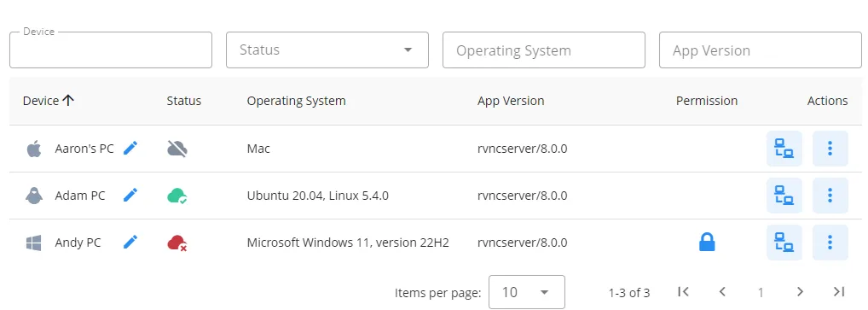Click the red cloud error status icon for Andy PC

tap(177, 243)
